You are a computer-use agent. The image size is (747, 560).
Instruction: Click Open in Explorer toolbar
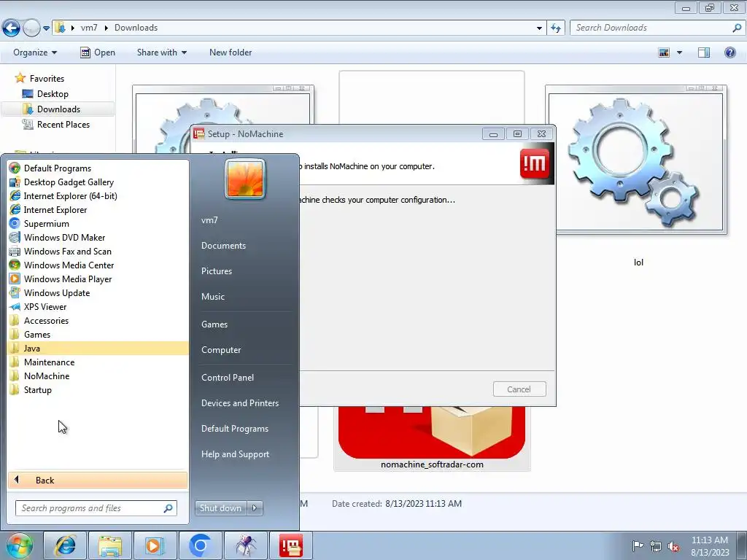[x=98, y=52]
